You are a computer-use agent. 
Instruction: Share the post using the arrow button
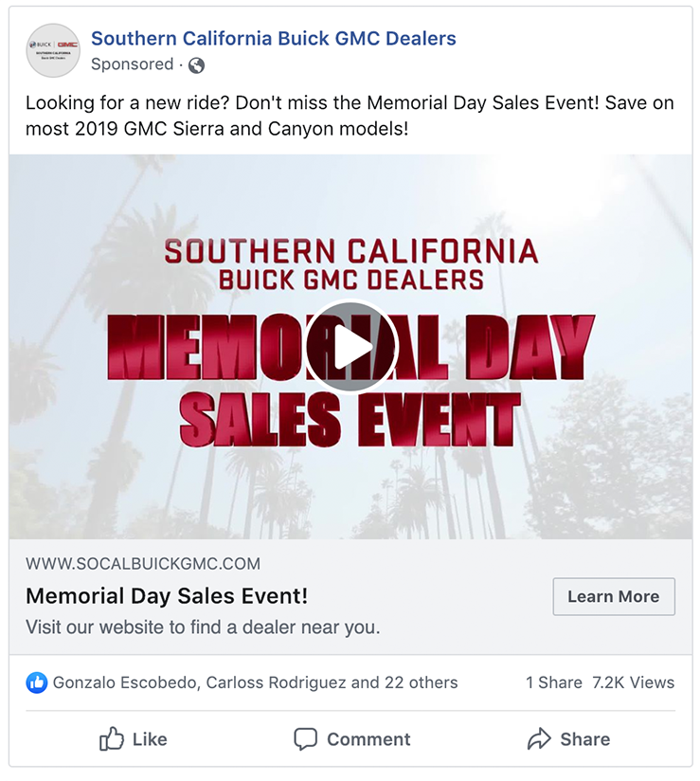[568, 739]
